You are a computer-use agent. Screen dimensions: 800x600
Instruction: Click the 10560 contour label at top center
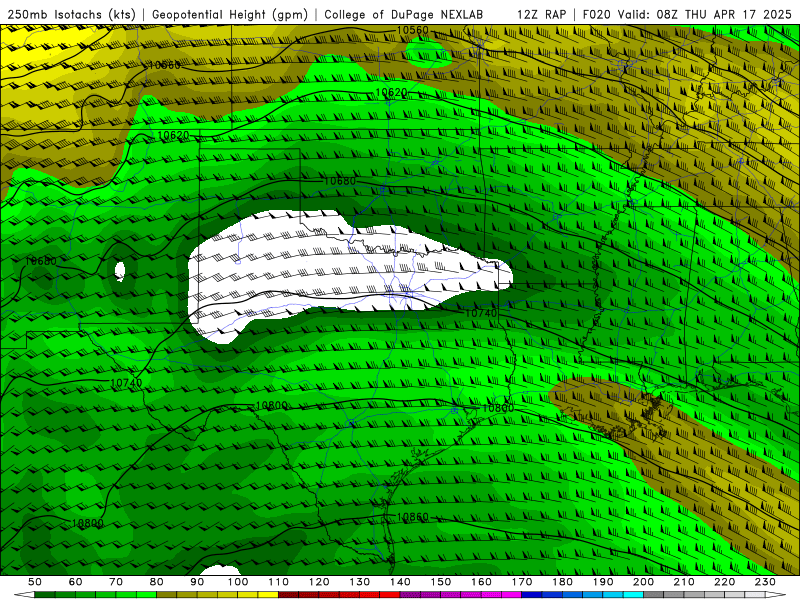(x=413, y=30)
